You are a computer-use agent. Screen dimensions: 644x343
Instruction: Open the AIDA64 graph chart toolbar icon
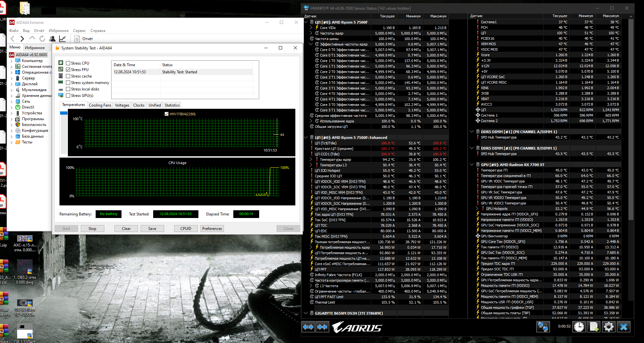coord(62,39)
